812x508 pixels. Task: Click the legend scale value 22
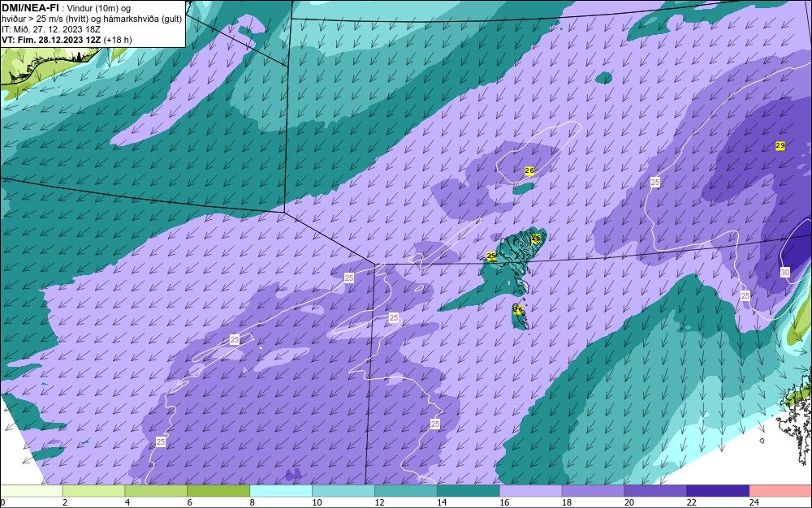692,502
